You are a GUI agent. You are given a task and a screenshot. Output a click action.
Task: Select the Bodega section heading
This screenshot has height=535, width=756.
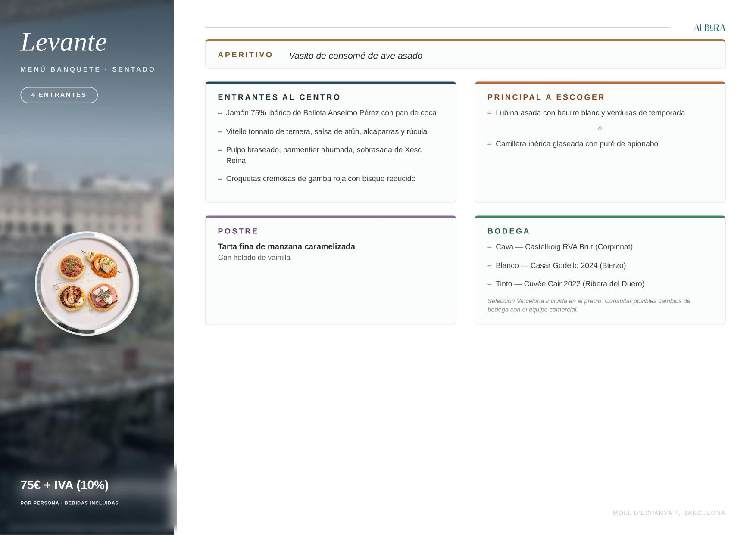509,231
